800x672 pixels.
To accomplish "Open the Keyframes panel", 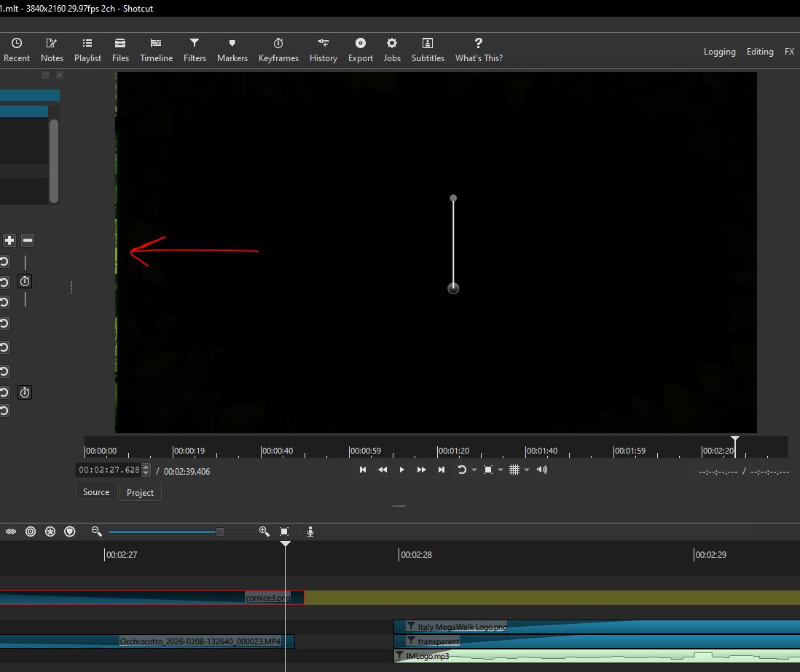I will tap(278, 50).
